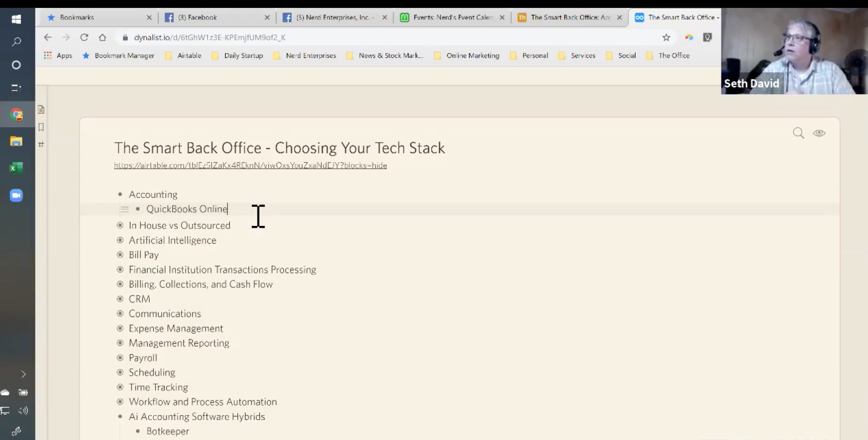Expand the collapsed Bill Pay bullet

click(x=120, y=254)
